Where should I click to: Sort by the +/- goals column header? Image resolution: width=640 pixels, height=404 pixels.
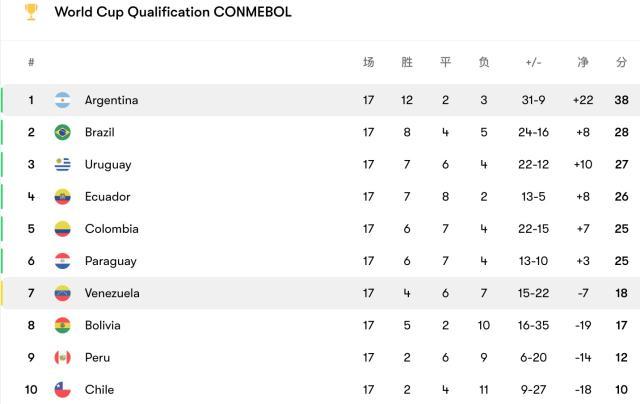533,62
